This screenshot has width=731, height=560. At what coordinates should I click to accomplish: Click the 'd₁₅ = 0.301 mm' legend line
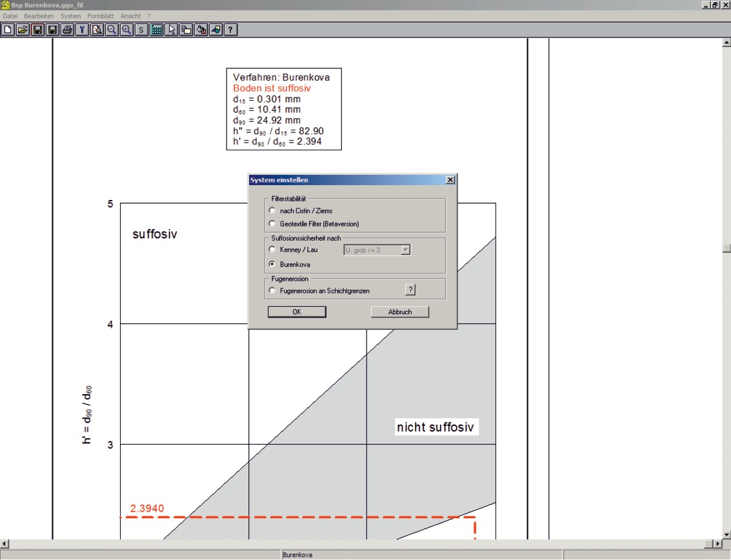pos(266,99)
